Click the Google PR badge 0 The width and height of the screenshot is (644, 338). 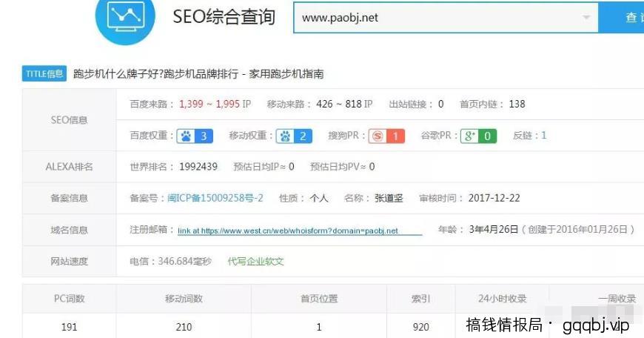[x=478, y=136]
